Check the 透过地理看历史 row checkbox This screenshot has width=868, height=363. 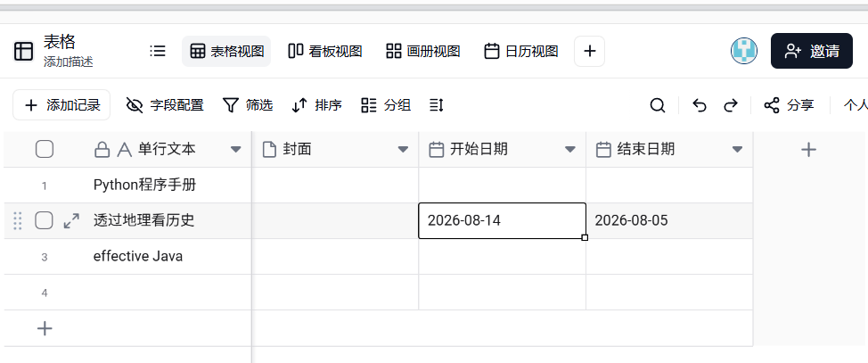pyautogui.click(x=45, y=221)
